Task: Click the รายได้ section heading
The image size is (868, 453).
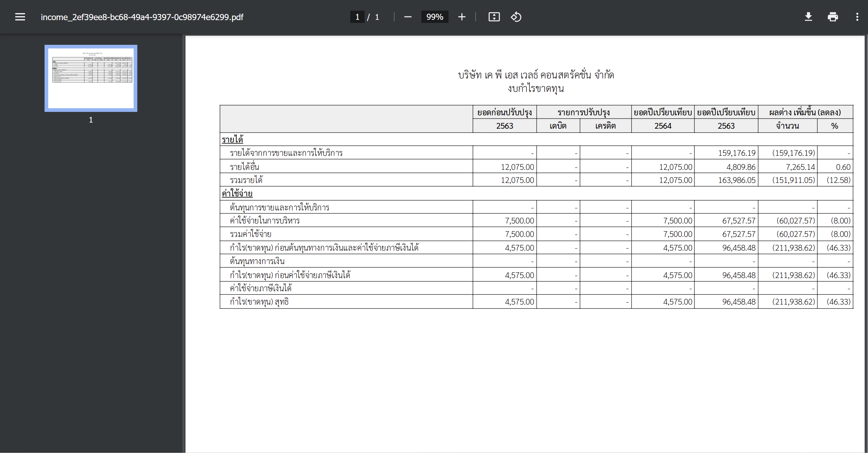Action: point(232,139)
